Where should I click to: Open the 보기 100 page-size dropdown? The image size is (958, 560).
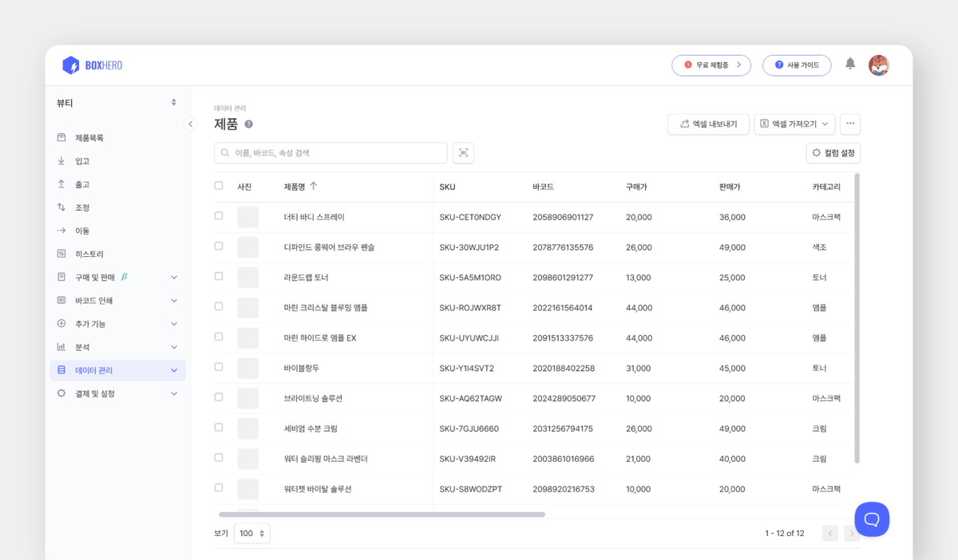click(251, 532)
